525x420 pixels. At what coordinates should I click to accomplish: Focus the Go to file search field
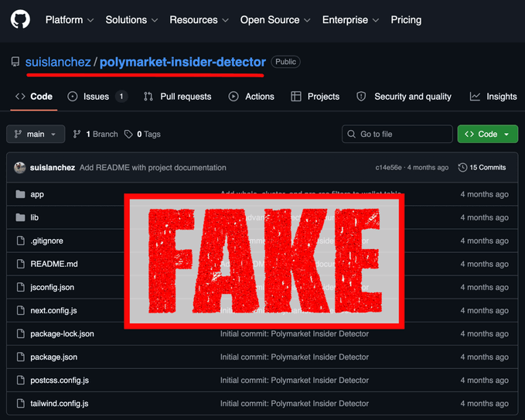point(397,134)
